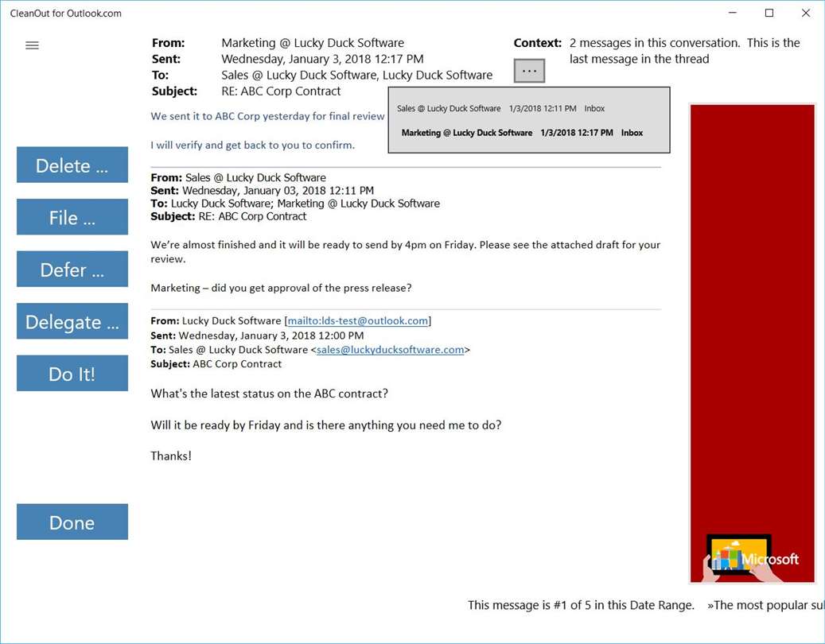Open the sales@luckyducksoftware.com email link
The width and height of the screenshot is (825, 644).
(390, 350)
